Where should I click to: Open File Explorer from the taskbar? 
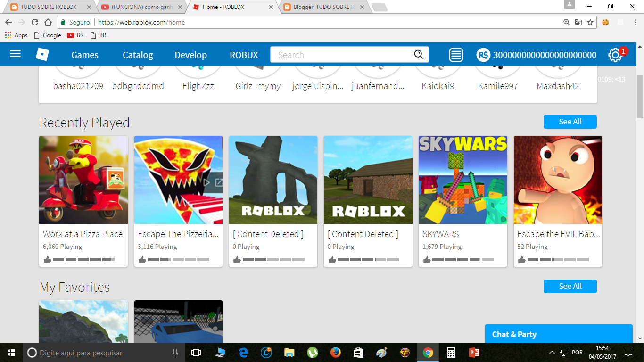(x=289, y=353)
